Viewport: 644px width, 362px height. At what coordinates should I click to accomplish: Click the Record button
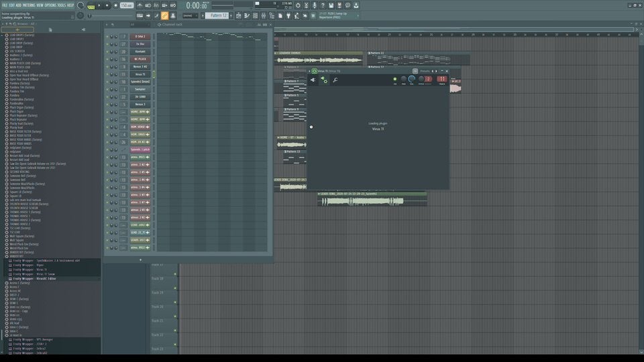point(115,5)
